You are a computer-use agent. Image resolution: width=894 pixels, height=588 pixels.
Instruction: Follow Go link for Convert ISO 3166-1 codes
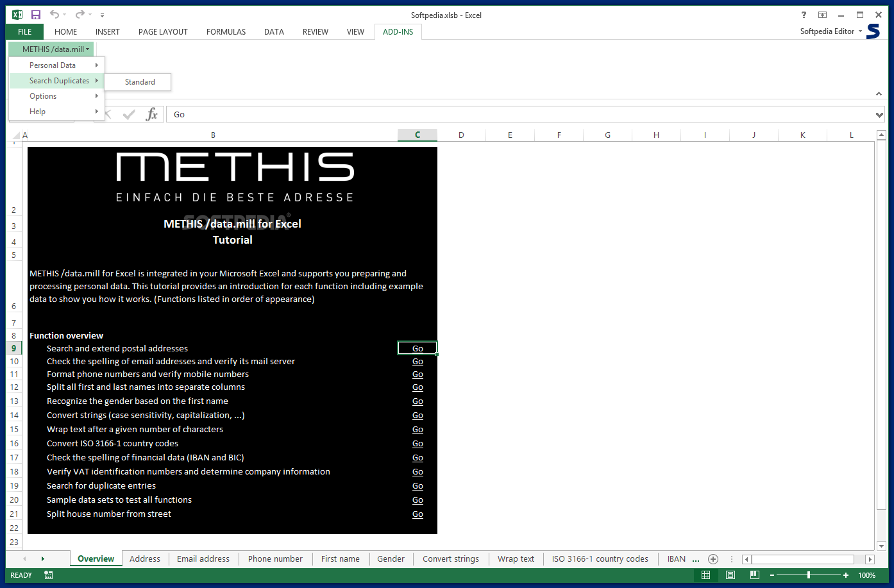click(x=417, y=444)
